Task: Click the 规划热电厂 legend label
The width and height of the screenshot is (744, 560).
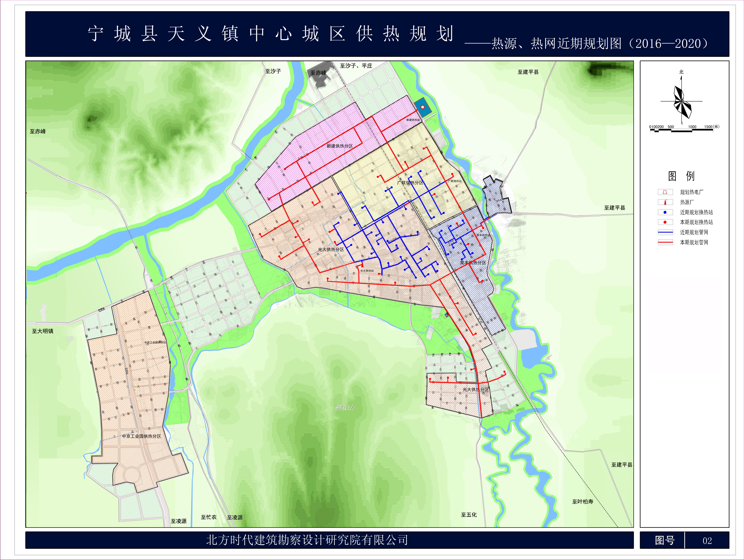Action: tap(692, 192)
